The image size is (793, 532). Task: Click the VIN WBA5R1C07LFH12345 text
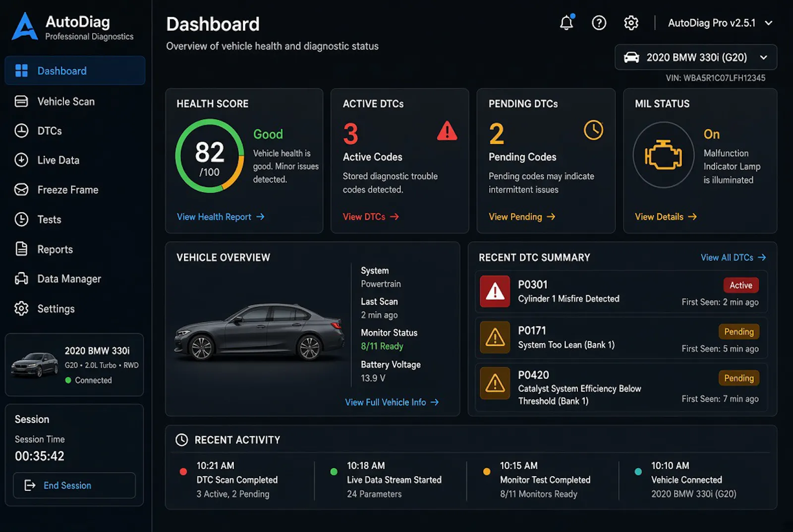716,78
